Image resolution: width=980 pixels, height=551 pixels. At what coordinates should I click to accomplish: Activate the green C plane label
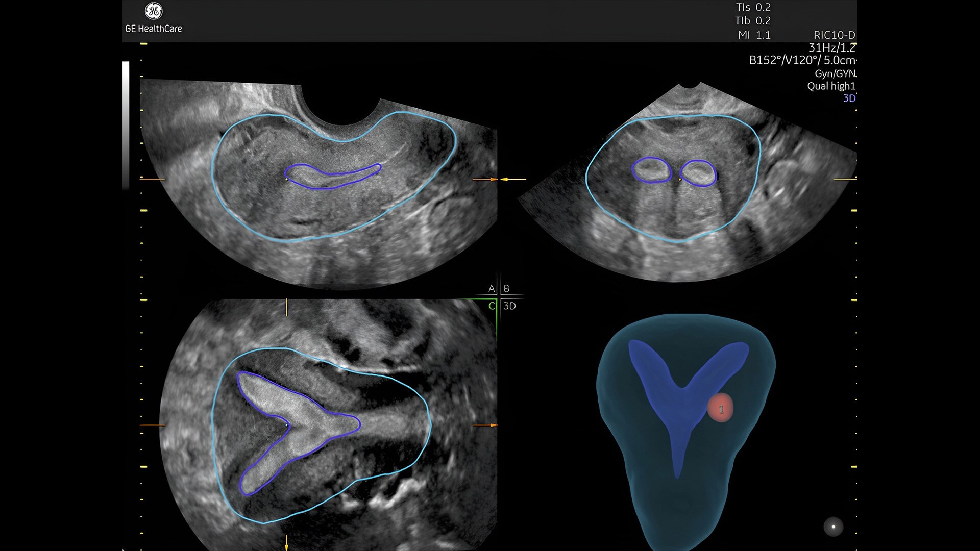click(x=491, y=306)
